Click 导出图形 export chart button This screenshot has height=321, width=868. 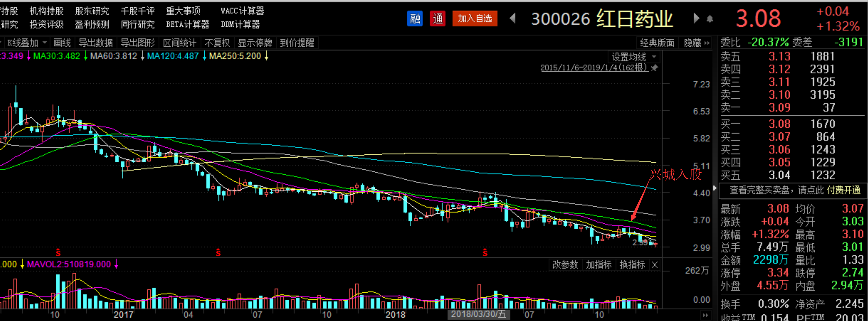coord(138,43)
